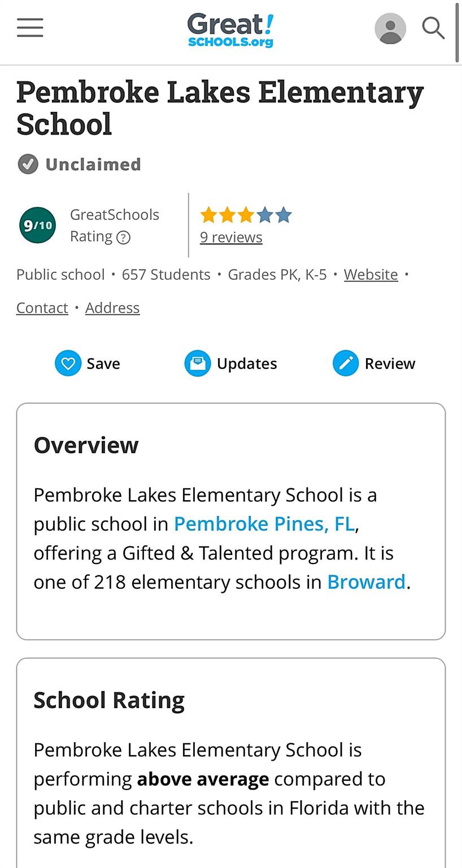The height and width of the screenshot is (868, 462).
Task: Open the user account profile icon
Action: pyautogui.click(x=390, y=28)
